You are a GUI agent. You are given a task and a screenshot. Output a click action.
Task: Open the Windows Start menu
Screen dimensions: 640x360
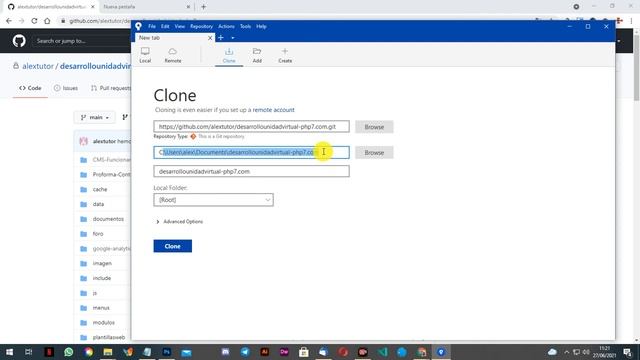coord(9,352)
